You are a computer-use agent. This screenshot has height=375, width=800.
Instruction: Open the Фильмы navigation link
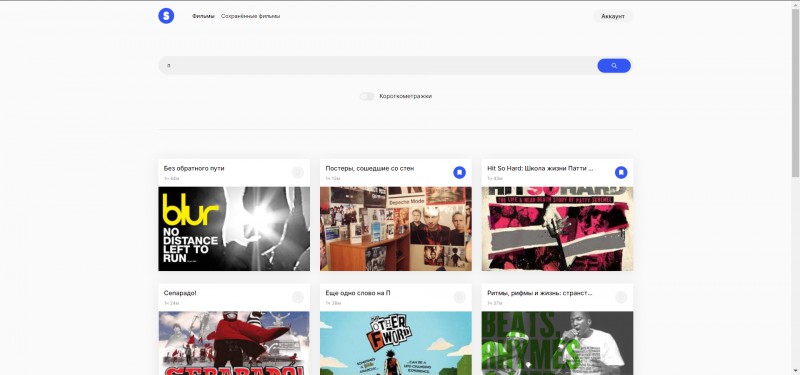coord(203,16)
